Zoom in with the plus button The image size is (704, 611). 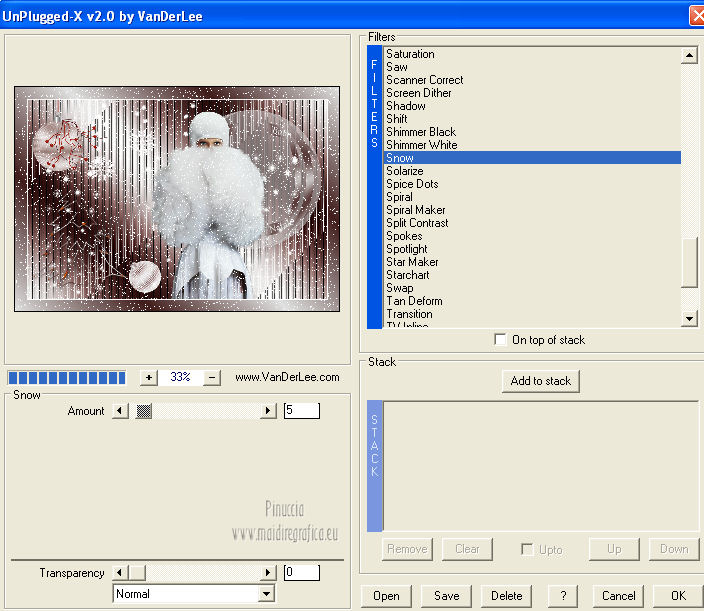pyautogui.click(x=149, y=378)
